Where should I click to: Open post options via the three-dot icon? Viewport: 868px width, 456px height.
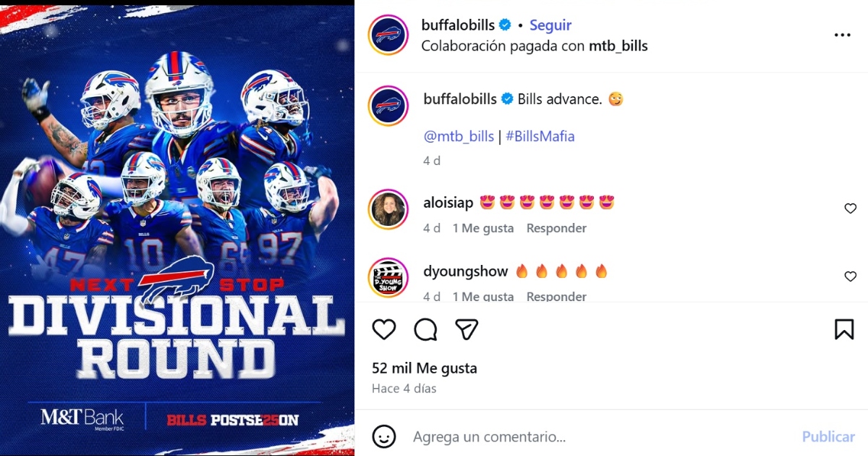pos(842,34)
